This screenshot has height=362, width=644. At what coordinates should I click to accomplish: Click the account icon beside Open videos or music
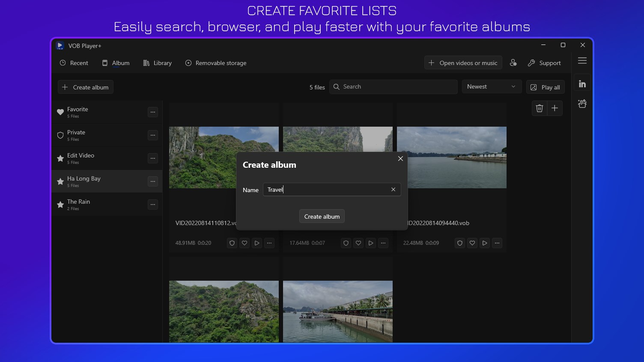tap(513, 62)
